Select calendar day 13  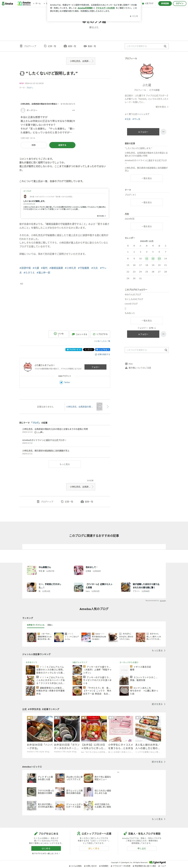pos(159,258)
